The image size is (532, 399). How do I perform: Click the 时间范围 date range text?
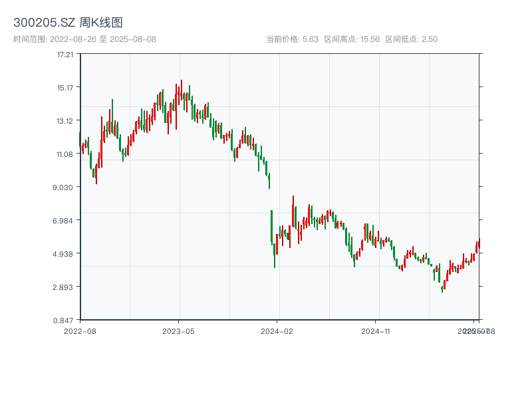pos(84,39)
